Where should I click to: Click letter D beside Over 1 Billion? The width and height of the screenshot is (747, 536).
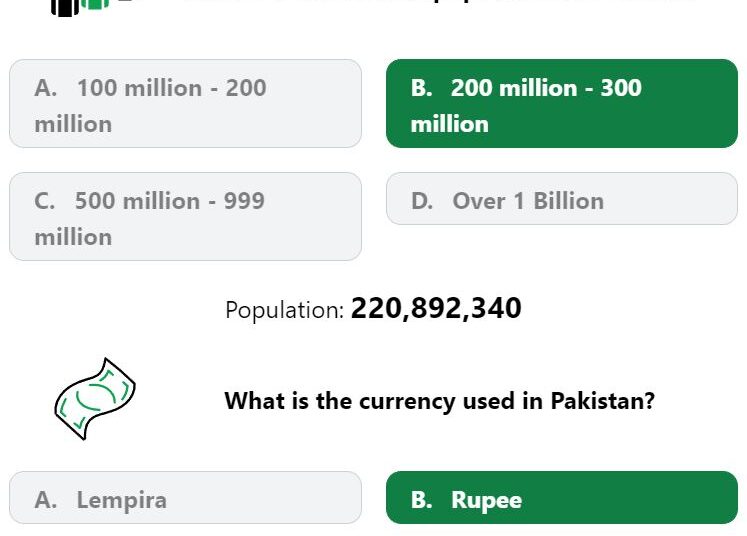pyautogui.click(x=422, y=201)
